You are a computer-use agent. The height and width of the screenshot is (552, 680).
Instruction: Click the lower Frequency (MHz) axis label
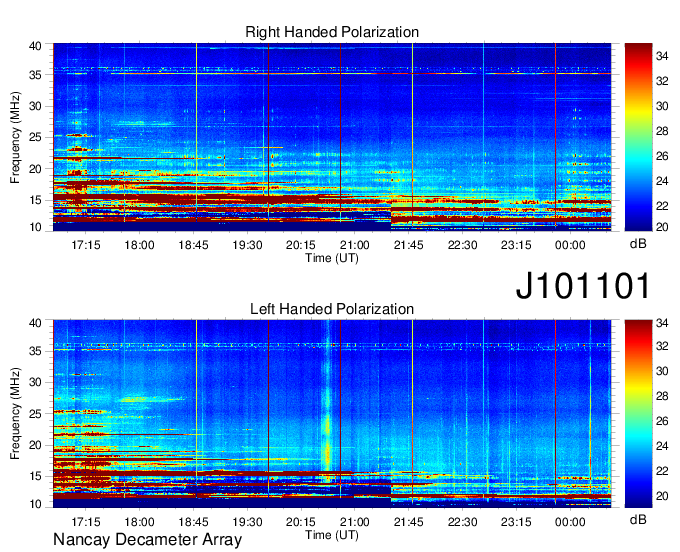(x=15, y=414)
